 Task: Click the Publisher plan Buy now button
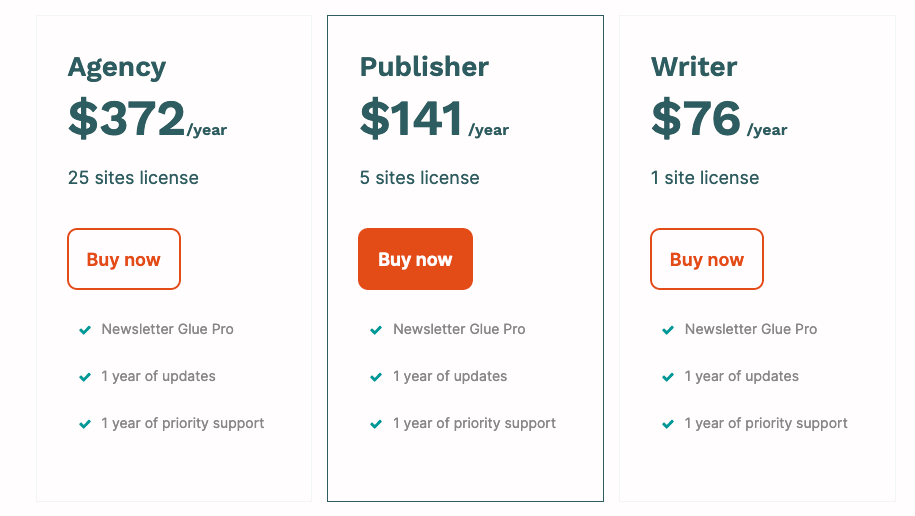415,259
